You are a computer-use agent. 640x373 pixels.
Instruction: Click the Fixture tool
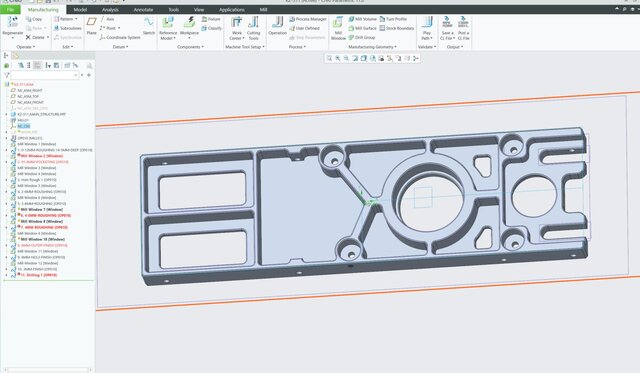[211, 19]
